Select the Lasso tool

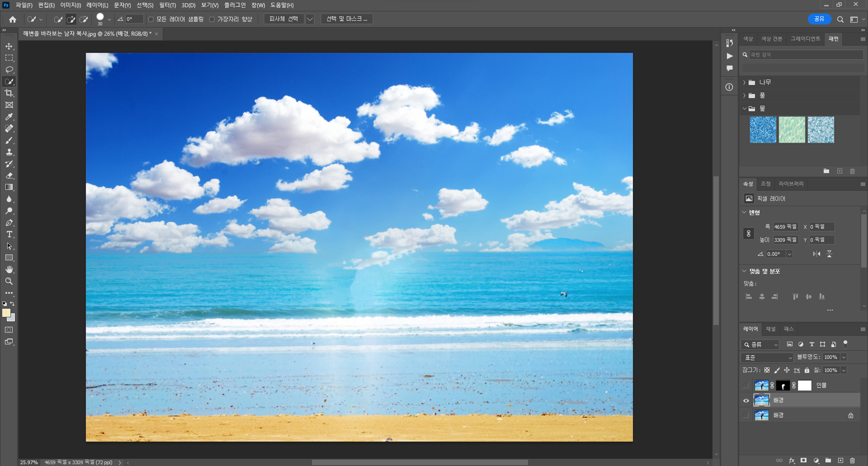9,69
